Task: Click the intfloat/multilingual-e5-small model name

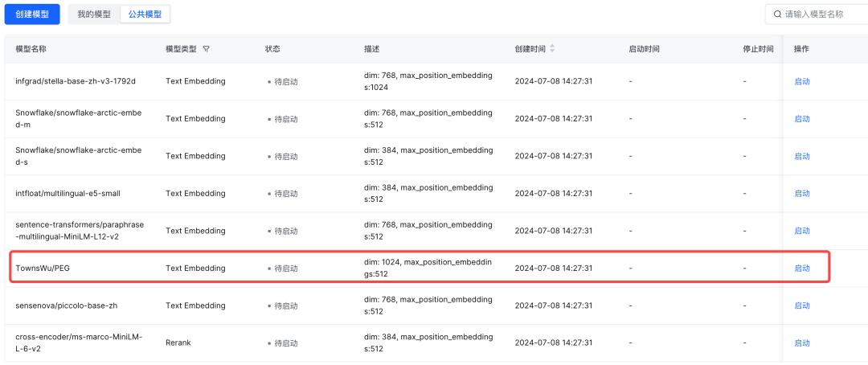Action: 68,194
